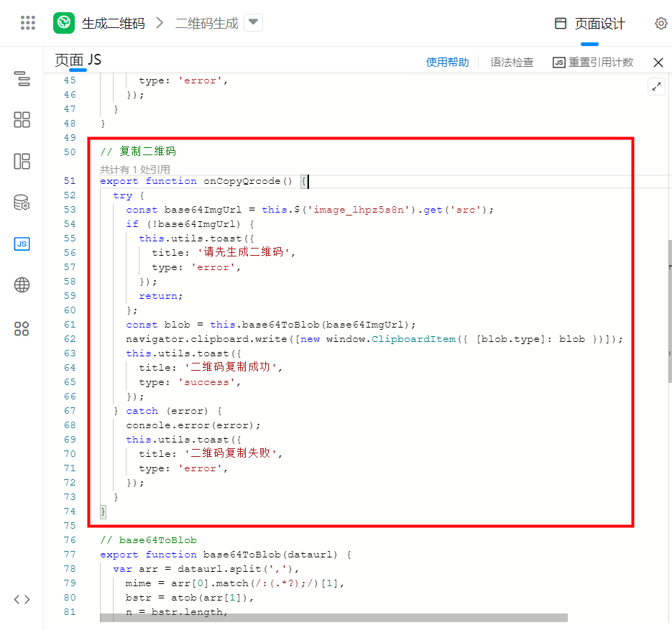Open the page layout templates icon
The height and width of the screenshot is (630, 672).
click(x=22, y=162)
